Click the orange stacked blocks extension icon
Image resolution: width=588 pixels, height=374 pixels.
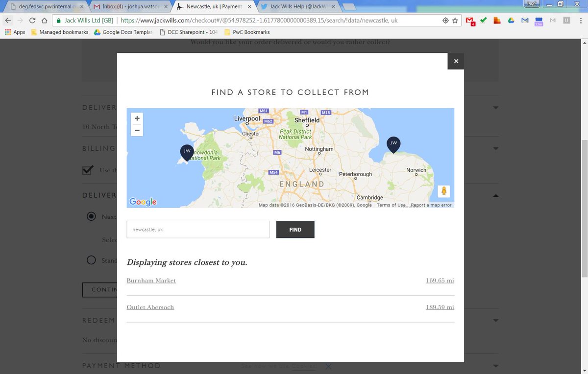click(497, 21)
